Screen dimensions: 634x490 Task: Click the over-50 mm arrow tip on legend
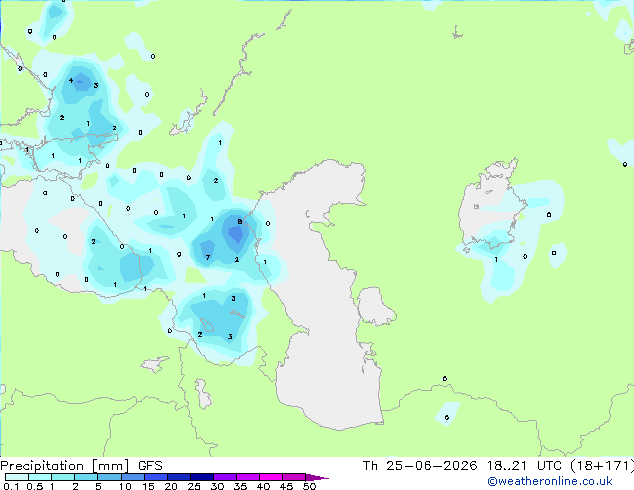[317, 477]
